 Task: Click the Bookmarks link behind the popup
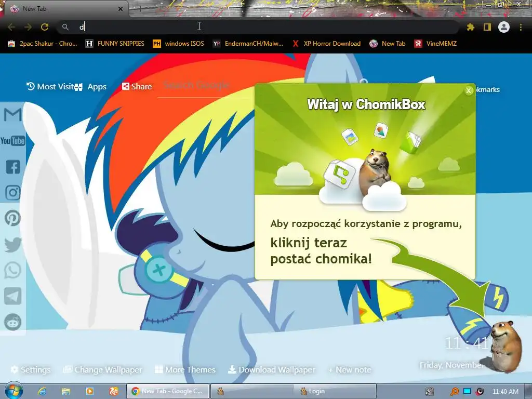tap(487, 89)
